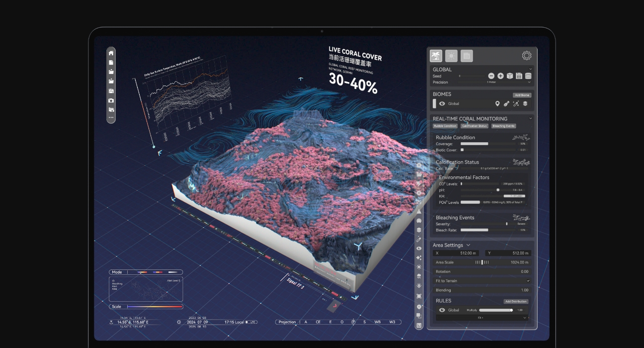Collapse the Area Settings section

click(x=468, y=245)
